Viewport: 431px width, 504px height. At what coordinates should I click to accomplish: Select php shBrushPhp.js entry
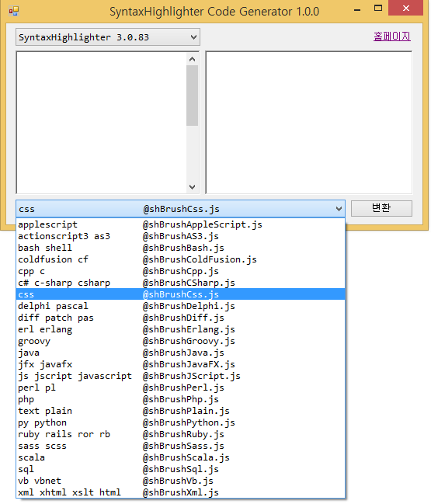tap(180, 399)
